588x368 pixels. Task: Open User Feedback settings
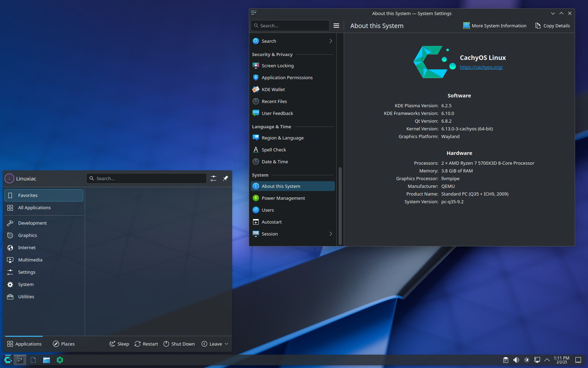click(293, 113)
